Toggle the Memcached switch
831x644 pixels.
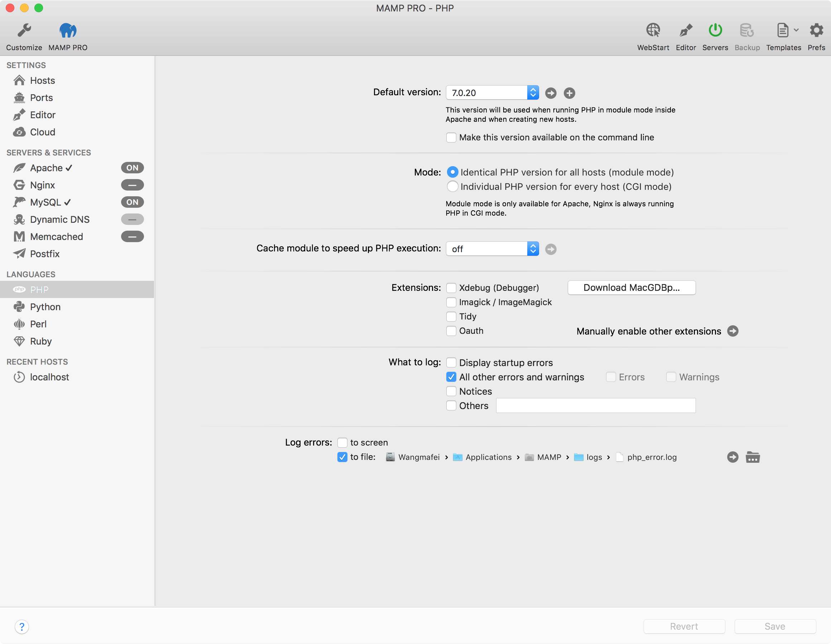(x=132, y=237)
